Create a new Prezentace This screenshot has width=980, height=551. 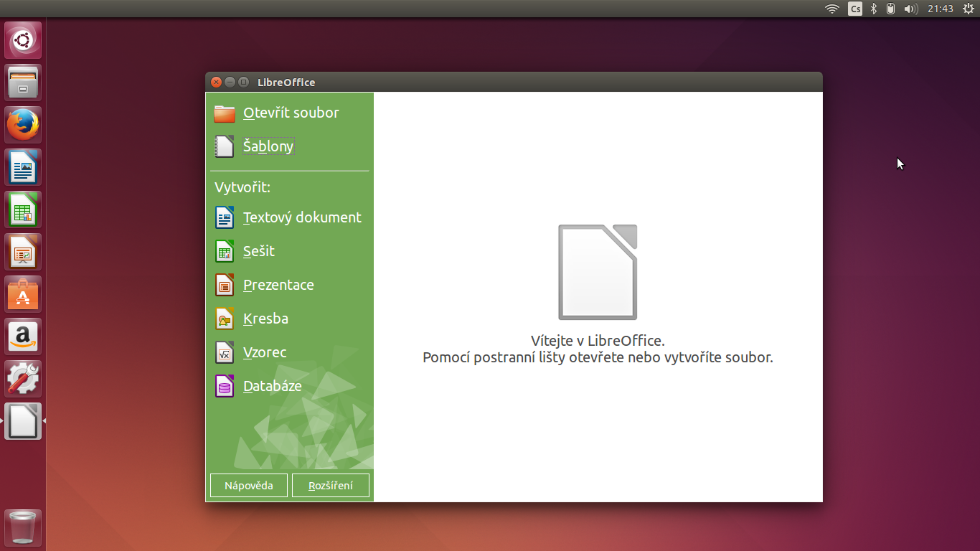278,285
